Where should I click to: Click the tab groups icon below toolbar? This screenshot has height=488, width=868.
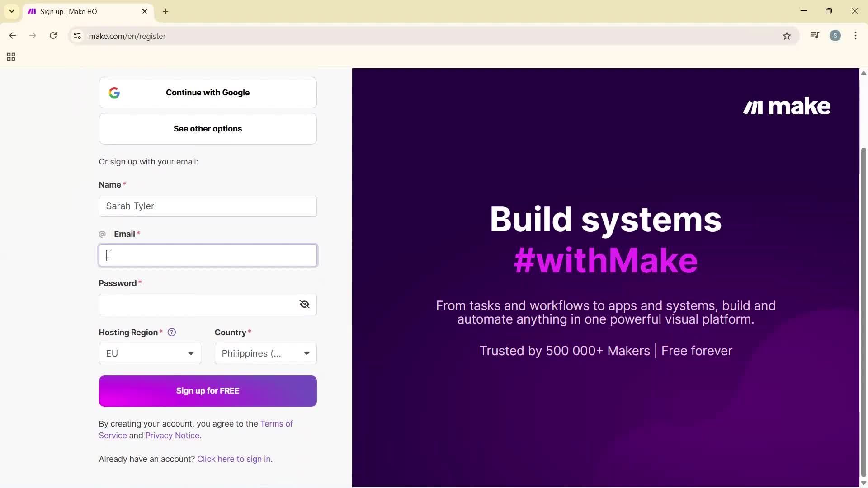10,56
